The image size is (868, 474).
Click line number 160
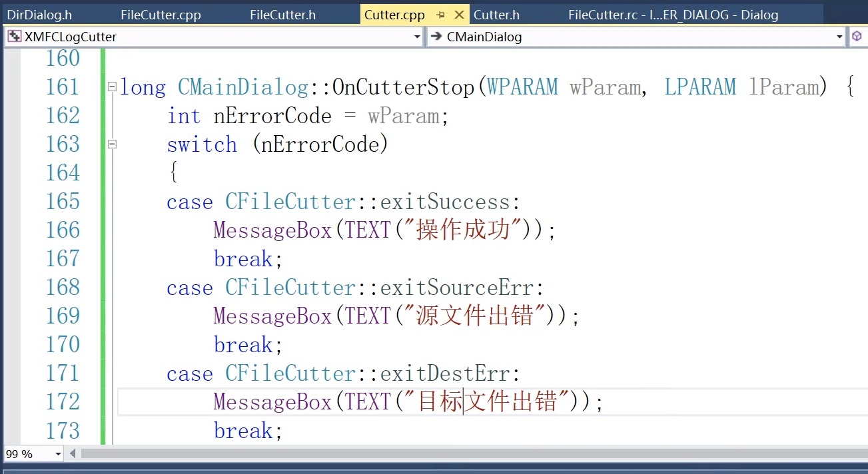pyautogui.click(x=63, y=59)
